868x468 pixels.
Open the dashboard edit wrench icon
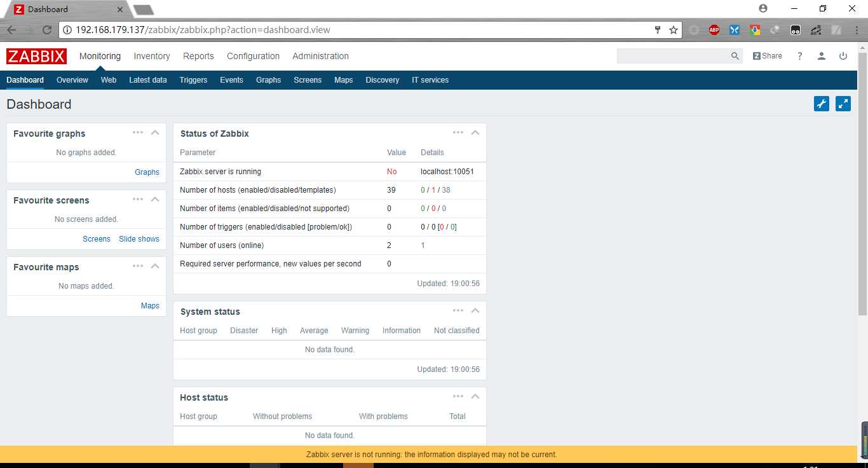[x=822, y=104]
